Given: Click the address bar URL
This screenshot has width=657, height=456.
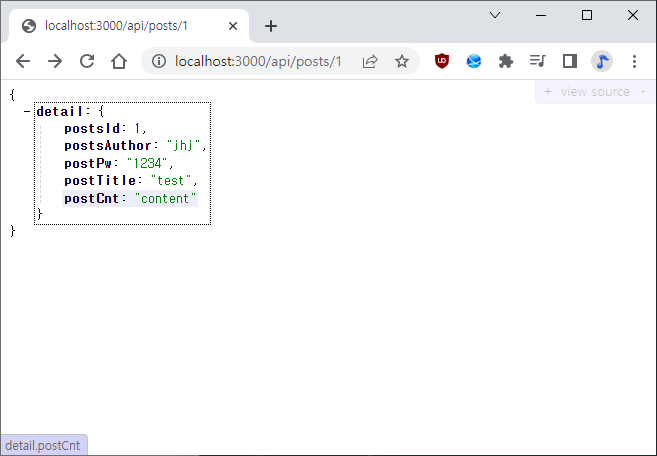Looking at the screenshot, I should tap(258, 62).
